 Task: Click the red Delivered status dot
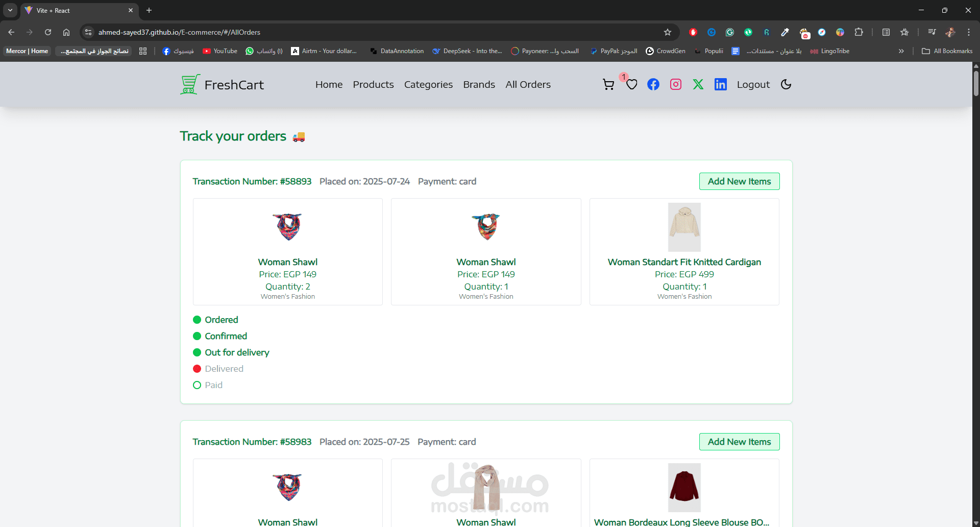pos(197,369)
